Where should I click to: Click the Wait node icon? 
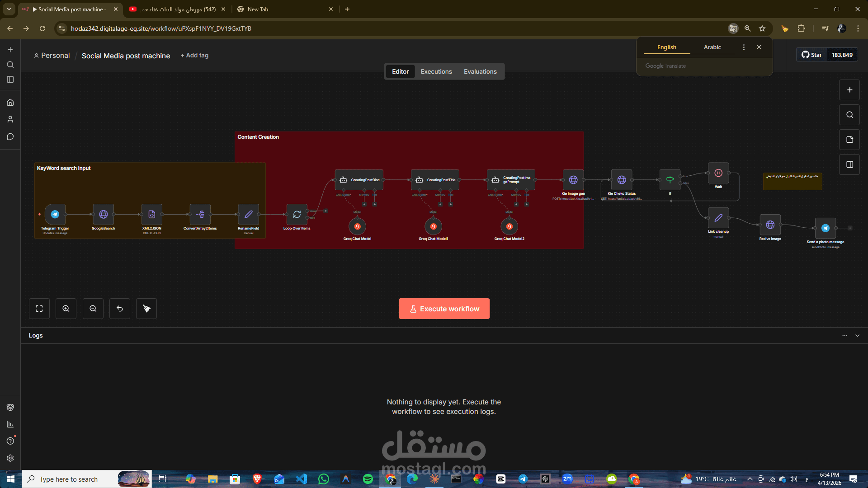coord(718,173)
